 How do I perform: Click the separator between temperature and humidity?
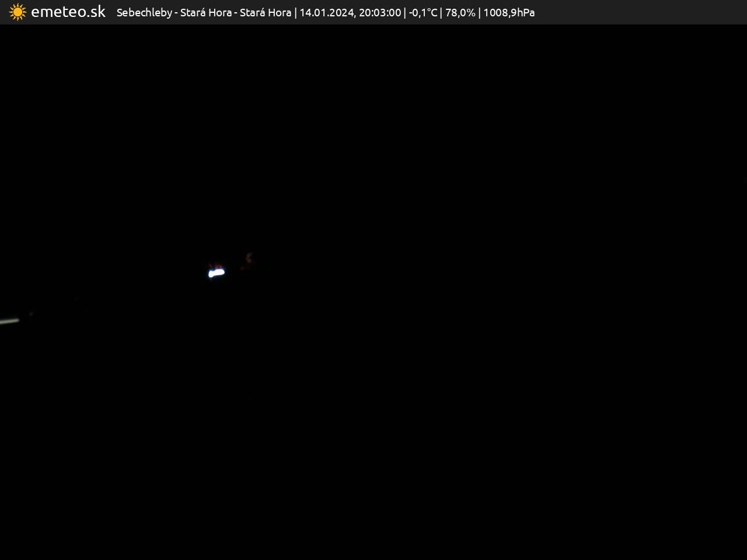point(441,13)
